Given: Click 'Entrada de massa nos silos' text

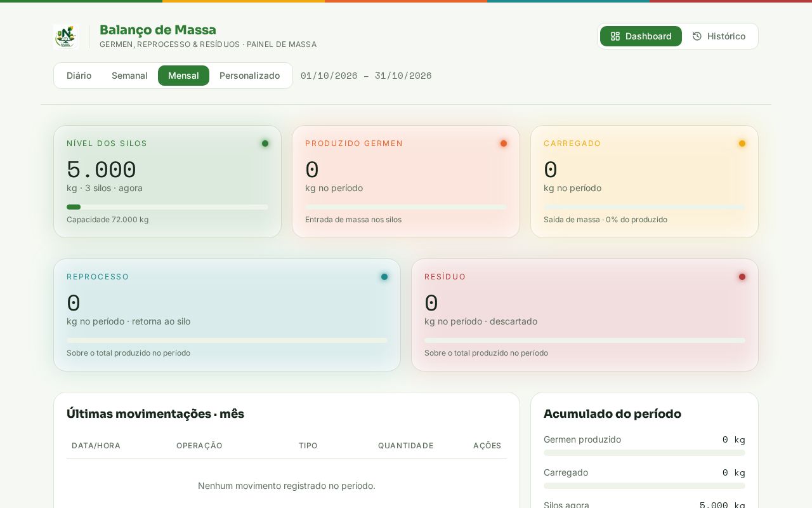Looking at the screenshot, I should point(353,220).
